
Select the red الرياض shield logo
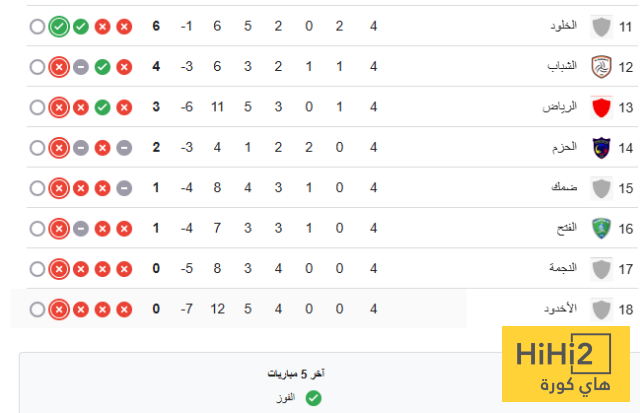(601, 107)
